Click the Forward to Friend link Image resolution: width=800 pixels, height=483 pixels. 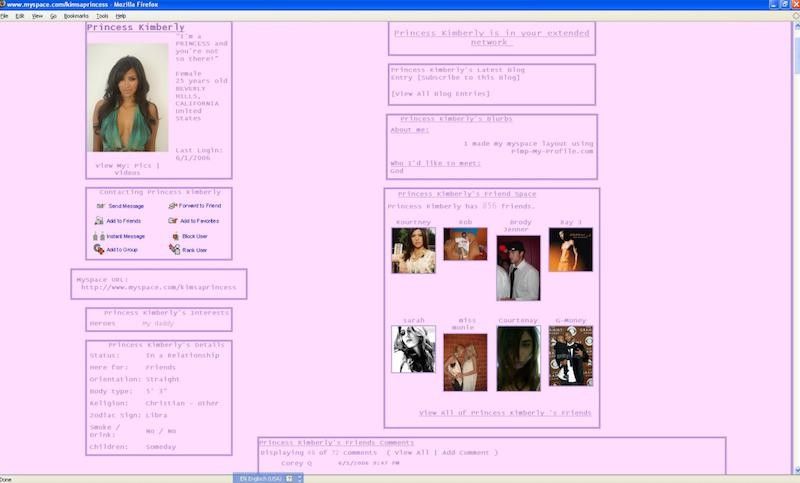tap(200, 206)
